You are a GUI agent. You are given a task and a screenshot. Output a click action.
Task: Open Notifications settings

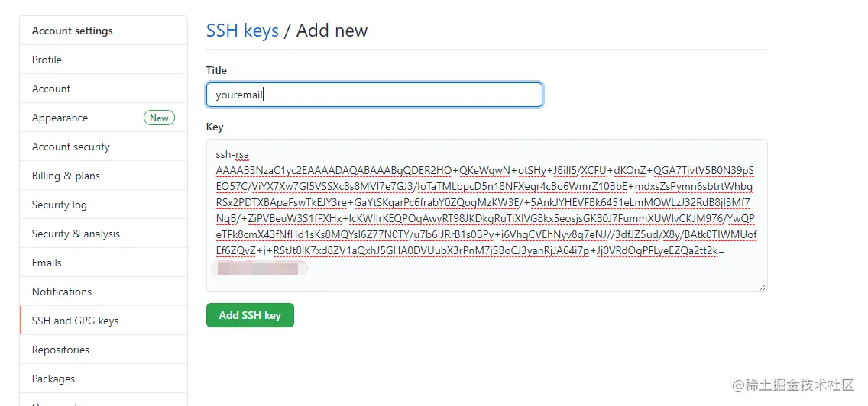pos(61,292)
